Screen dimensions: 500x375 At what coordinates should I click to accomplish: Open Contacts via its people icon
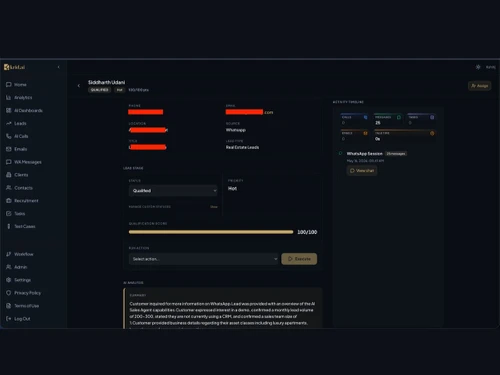(9, 188)
